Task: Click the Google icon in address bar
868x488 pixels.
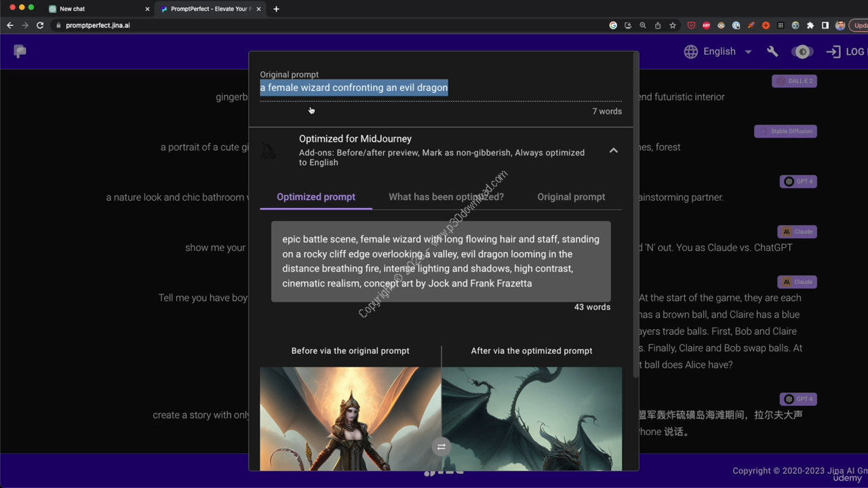Action: 613,25
